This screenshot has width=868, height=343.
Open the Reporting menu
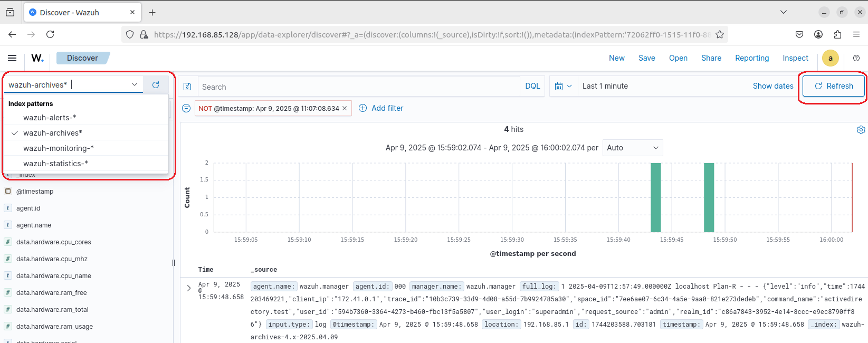pyautogui.click(x=752, y=58)
